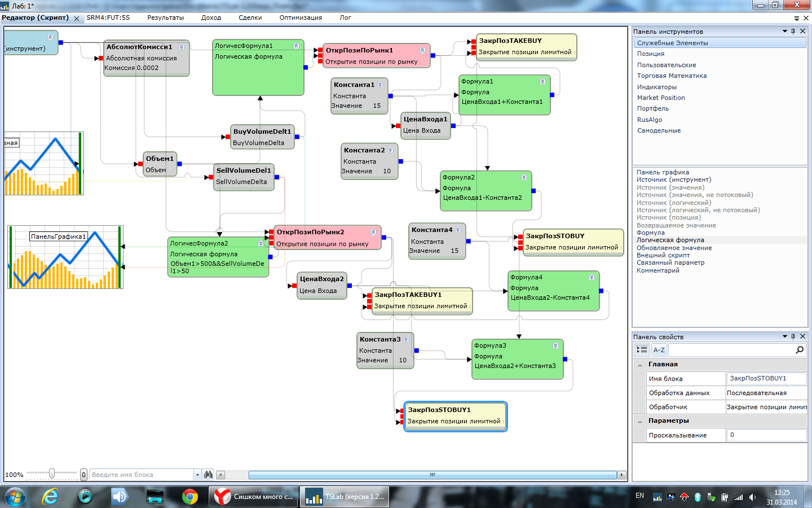Screen dimensions: 812x508
Task: Expand the АбсолютКомисси1 block chevron
Action: (x=182, y=47)
